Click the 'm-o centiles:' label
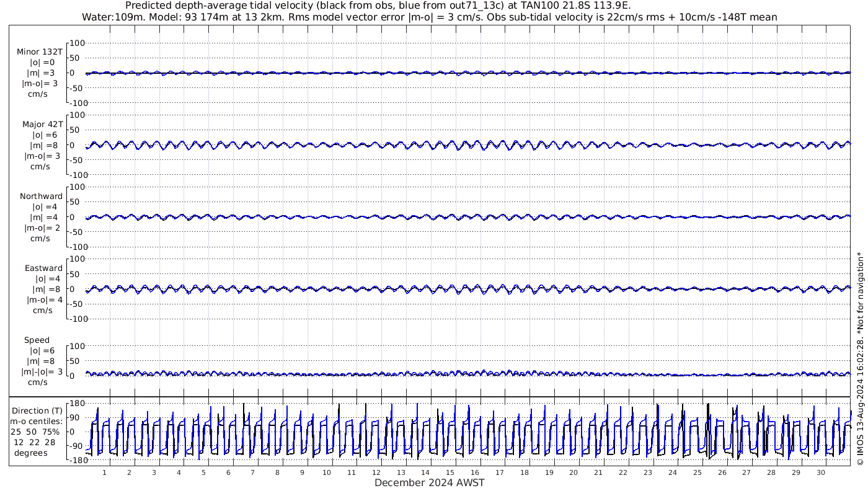This screenshot has height=496, width=868. tap(37, 421)
